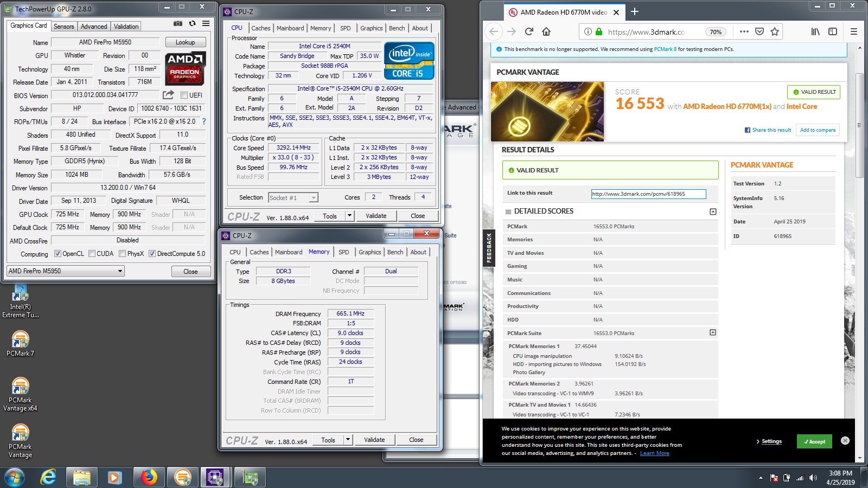868x488 pixels.
Task: Close the AMD Radeon HD 6770M tab
Action: tap(616, 12)
